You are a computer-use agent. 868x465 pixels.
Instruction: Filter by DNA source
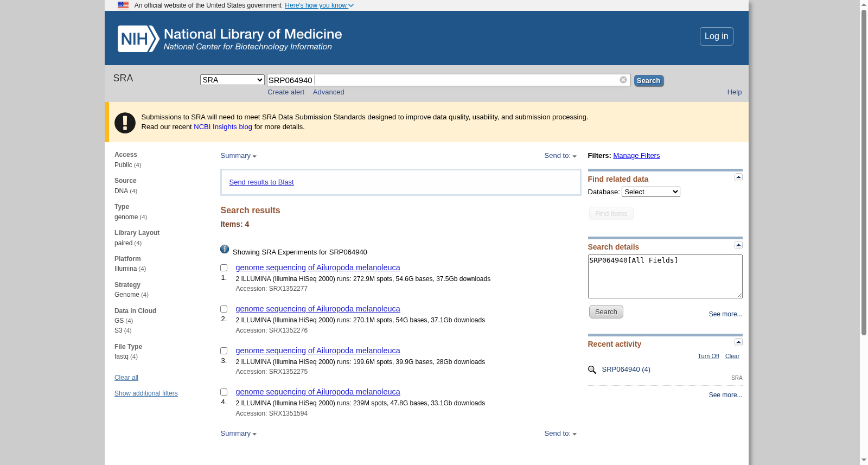coord(121,191)
